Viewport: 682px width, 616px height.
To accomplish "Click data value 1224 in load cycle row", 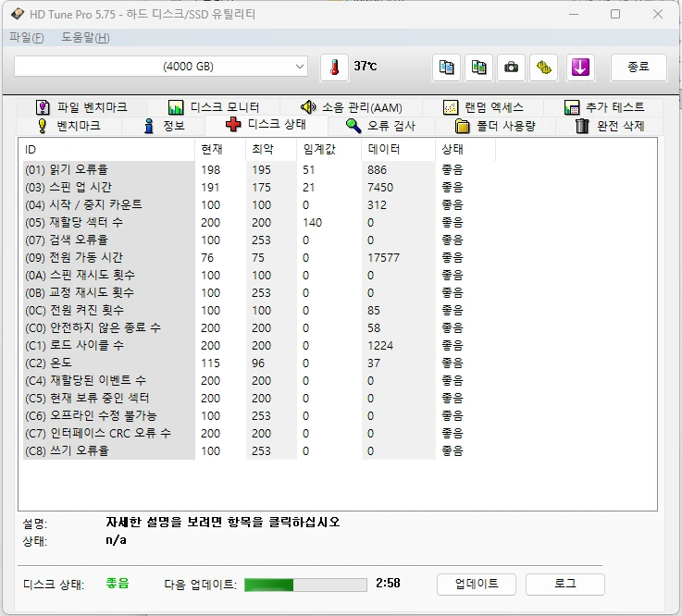I will [x=380, y=346].
